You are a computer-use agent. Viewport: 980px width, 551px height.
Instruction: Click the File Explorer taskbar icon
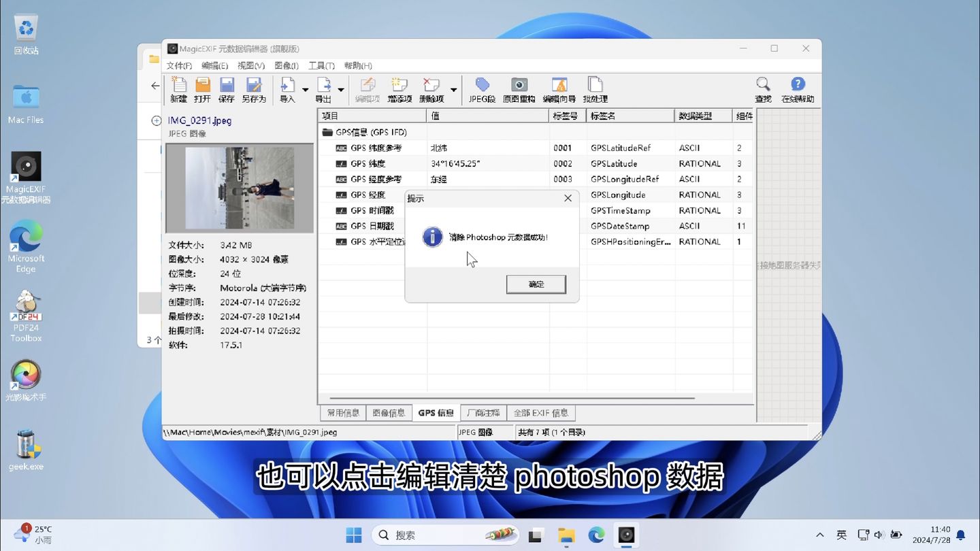pyautogui.click(x=566, y=535)
